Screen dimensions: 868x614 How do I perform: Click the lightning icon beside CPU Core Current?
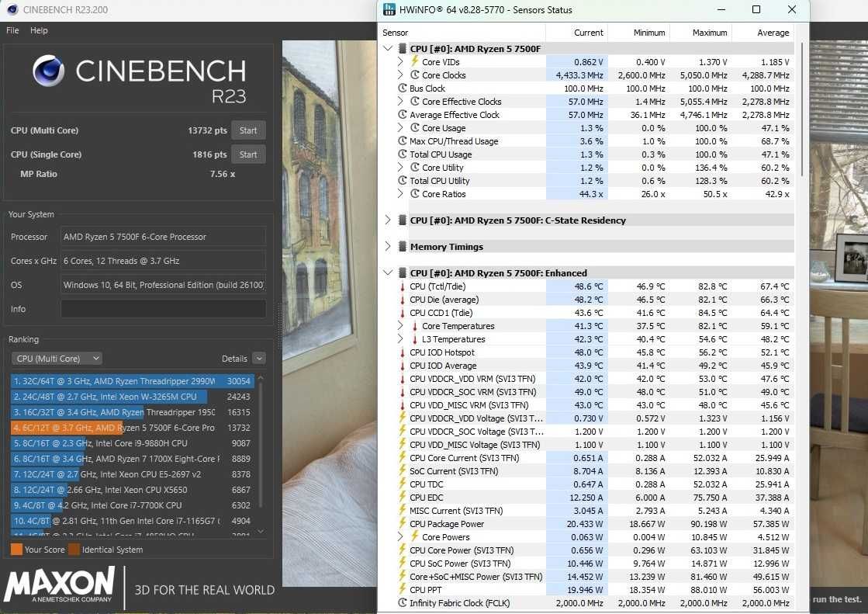click(x=403, y=458)
